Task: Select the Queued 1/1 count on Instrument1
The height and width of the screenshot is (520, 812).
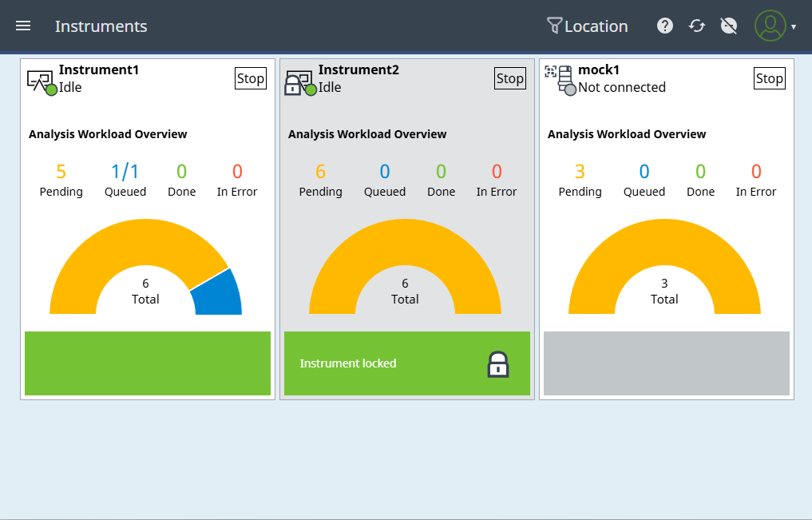Action: [125, 172]
